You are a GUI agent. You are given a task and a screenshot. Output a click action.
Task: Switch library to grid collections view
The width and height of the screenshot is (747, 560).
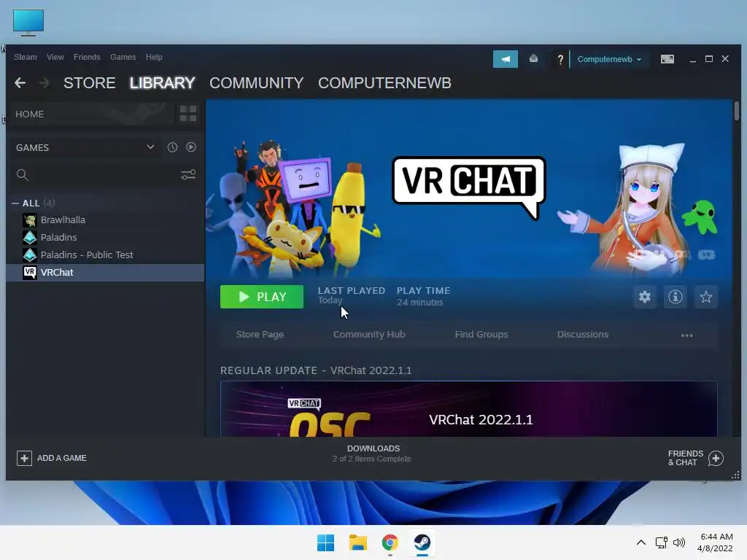pyautogui.click(x=187, y=114)
